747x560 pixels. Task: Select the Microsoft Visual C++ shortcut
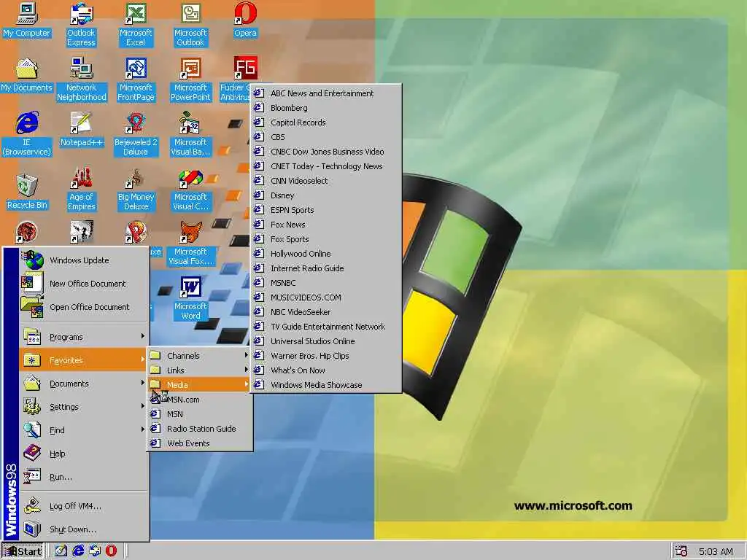(190, 189)
